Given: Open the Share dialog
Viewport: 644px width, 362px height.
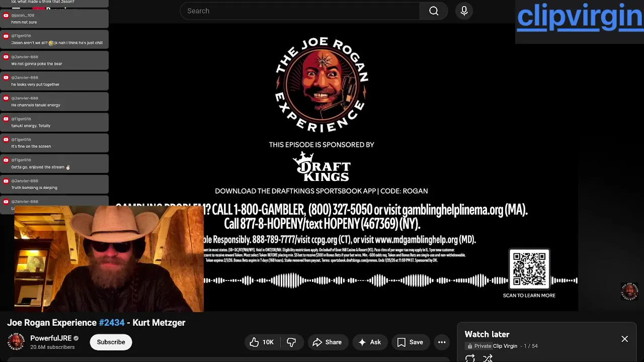Looking at the screenshot, I should coord(327,342).
